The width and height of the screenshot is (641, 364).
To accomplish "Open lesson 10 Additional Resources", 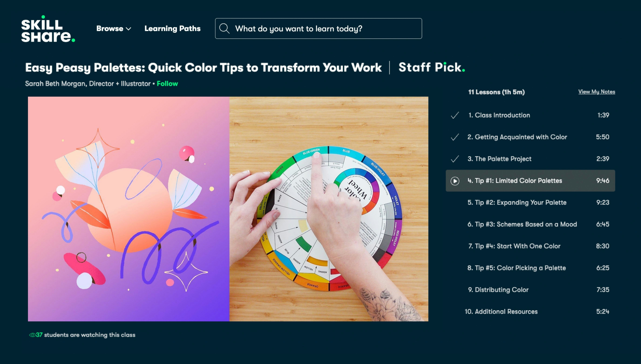I will click(530, 312).
